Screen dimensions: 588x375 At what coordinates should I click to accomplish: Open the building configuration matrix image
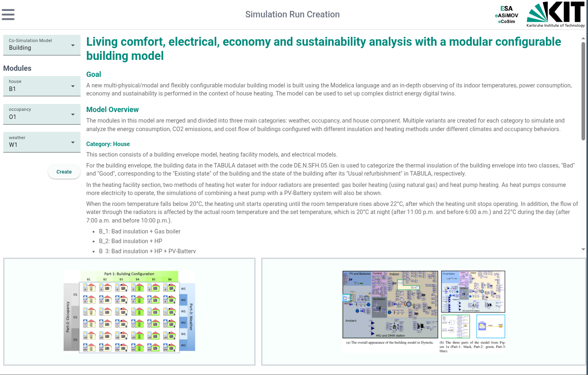[130, 311]
